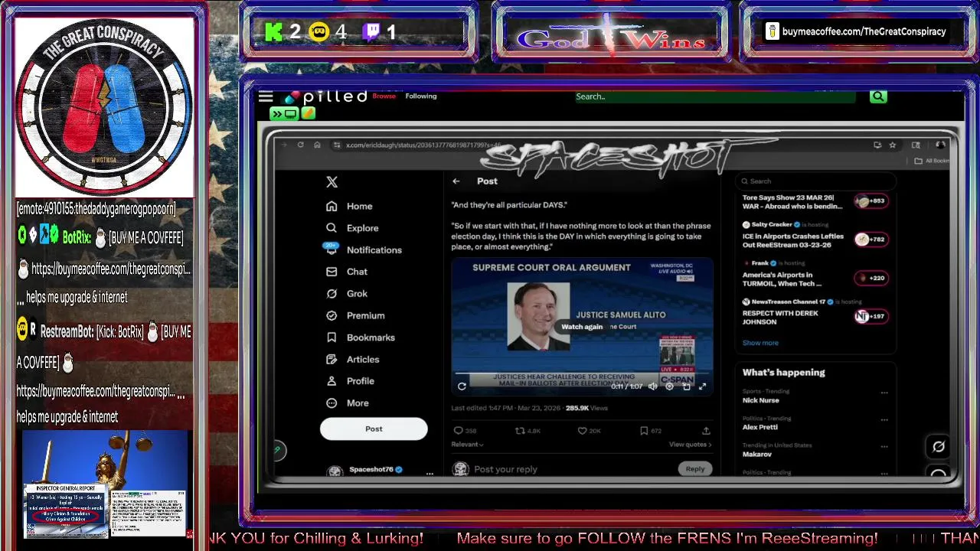Reload the browser page
The width and height of the screenshot is (980, 551).
coord(300,145)
